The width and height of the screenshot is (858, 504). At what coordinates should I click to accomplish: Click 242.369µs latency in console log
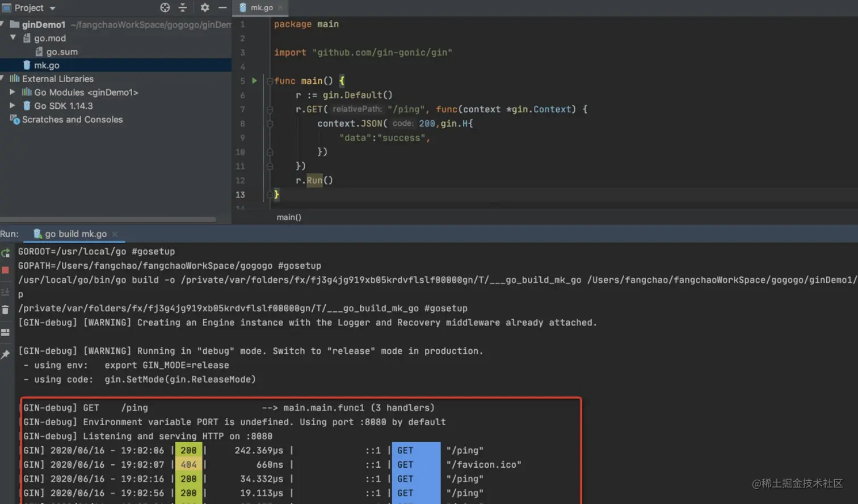pyautogui.click(x=259, y=450)
